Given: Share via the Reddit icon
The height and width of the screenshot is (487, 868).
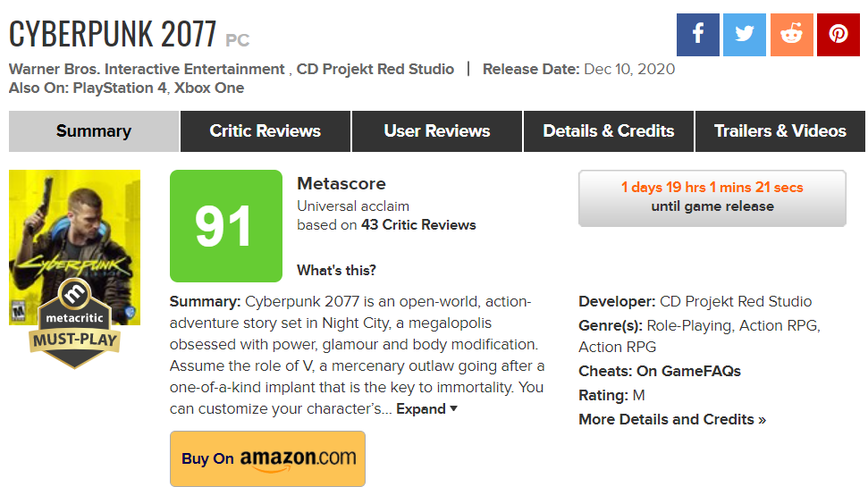Looking at the screenshot, I should click(792, 36).
